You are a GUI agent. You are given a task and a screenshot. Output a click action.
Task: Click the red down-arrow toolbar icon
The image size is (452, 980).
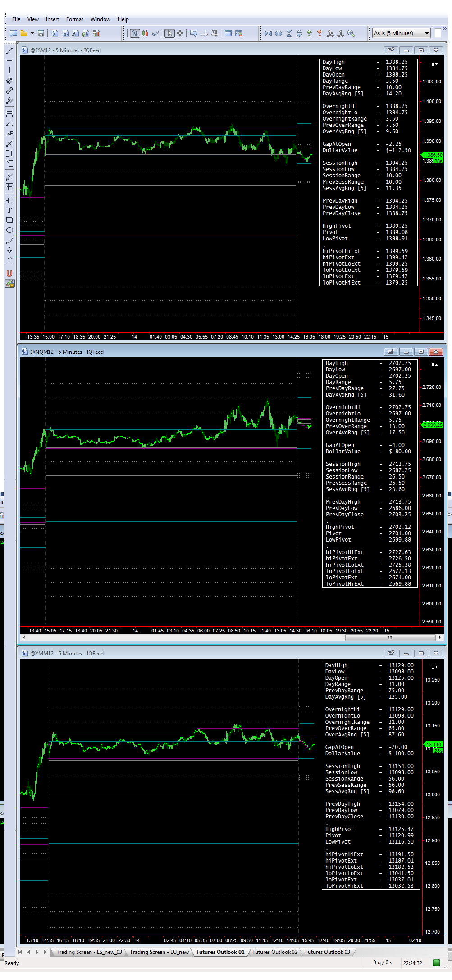[320, 33]
